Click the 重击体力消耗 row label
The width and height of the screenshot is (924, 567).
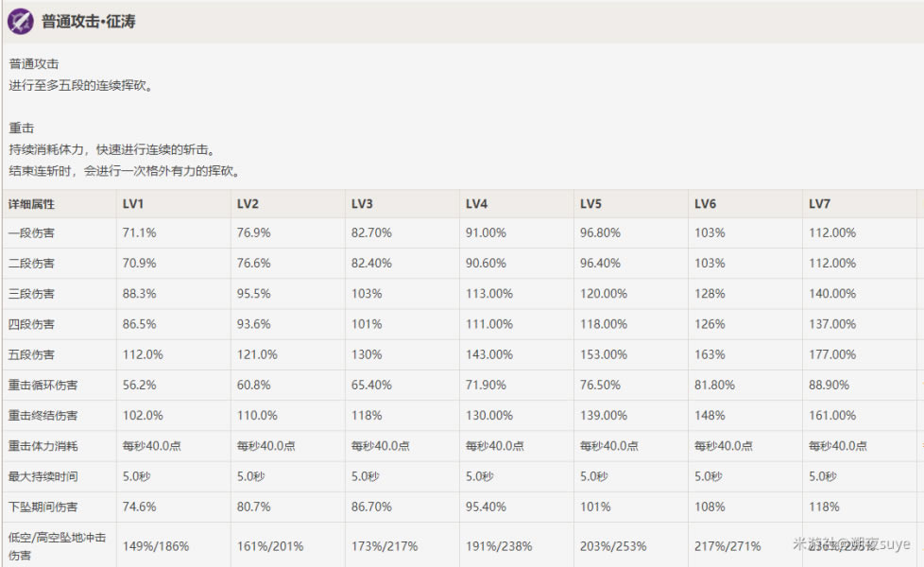pyautogui.click(x=43, y=446)
